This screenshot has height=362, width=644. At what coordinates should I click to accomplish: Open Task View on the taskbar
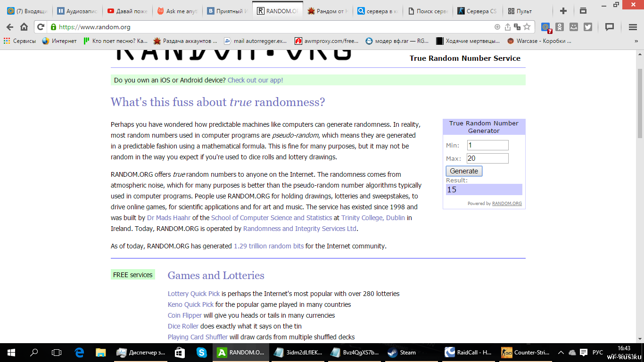coord(57,352)
